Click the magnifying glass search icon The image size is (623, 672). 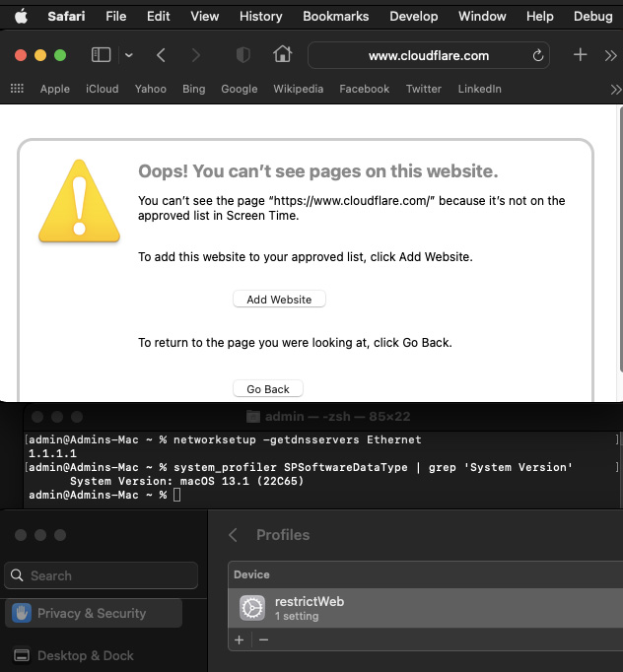point(17,575)
